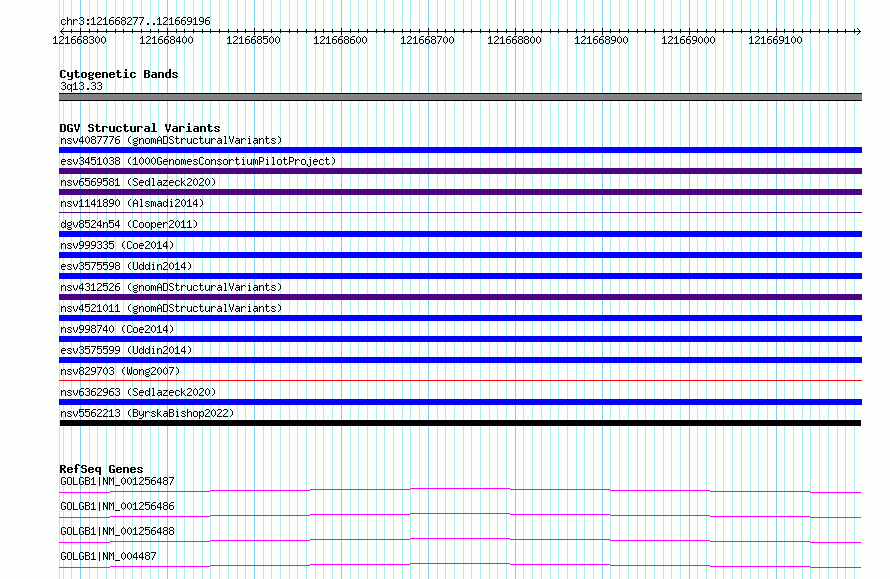890x579 pixels.
Task: Click the blue bar under esv3575599
Action: click(460, 360)
